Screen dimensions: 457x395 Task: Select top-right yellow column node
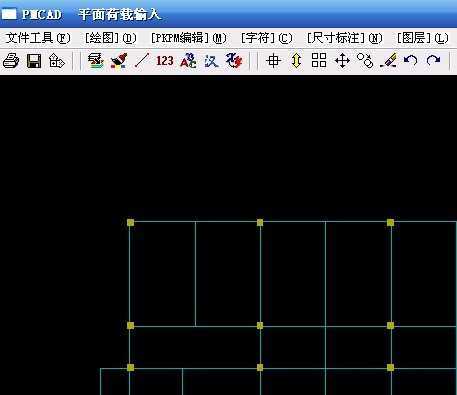pos(390,222)
